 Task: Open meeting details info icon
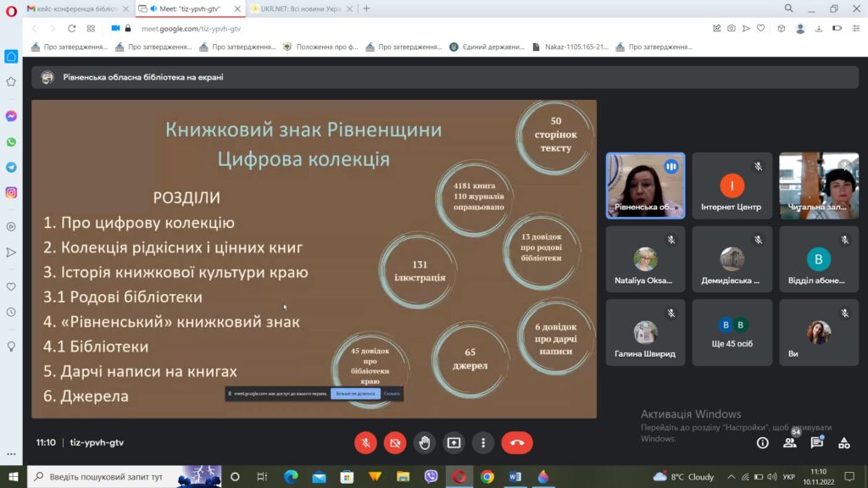pos(762,442)
